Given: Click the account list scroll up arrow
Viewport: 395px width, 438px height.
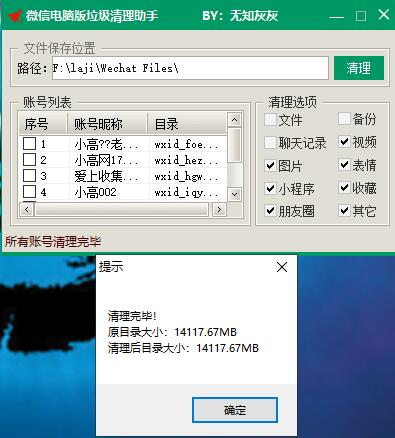Looking at the screenshot, I should 235,120.
